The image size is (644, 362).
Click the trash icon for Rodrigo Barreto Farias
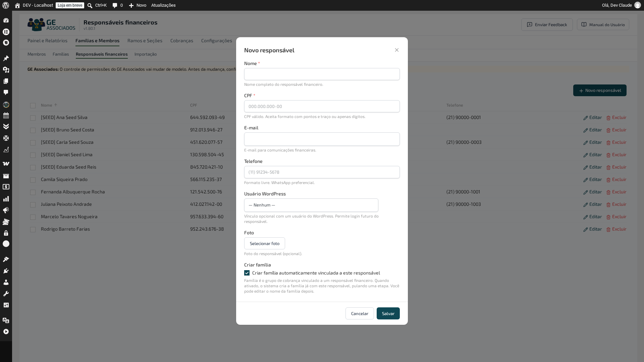608,230
